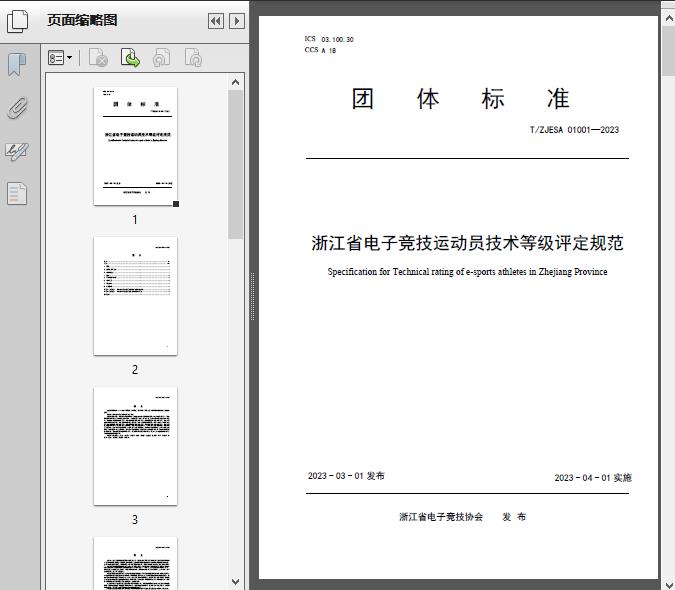This screenshot has height=590, width=675.
Task: Click 'ICS 03.100.30' classification text
Action: 329,39
